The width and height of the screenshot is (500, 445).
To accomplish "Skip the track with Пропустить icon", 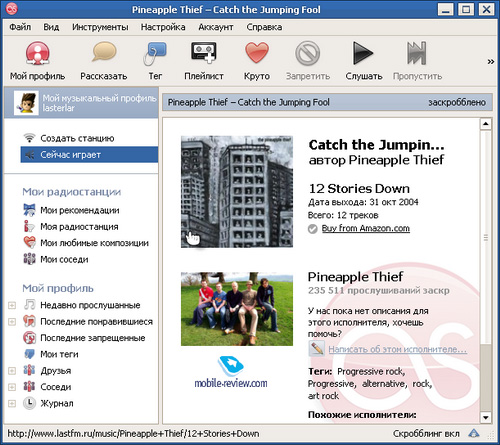I will coord(416,53).
